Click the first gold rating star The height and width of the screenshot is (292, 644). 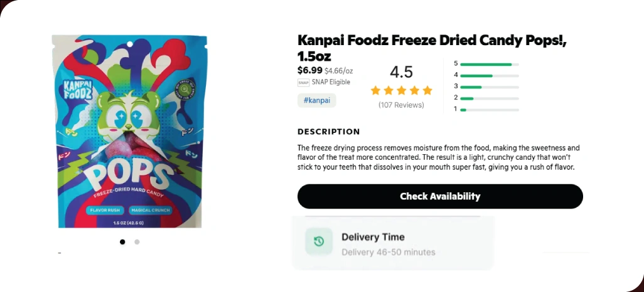[376, 90]
